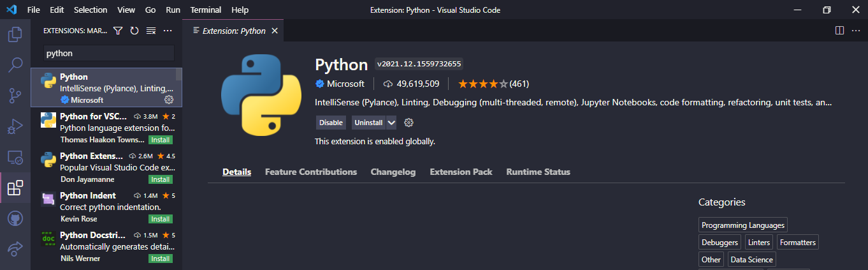Image resolution: width=868 pixels, height=270 pixels.
Task: Open the Live Share view icon
Action: [15, 249]
